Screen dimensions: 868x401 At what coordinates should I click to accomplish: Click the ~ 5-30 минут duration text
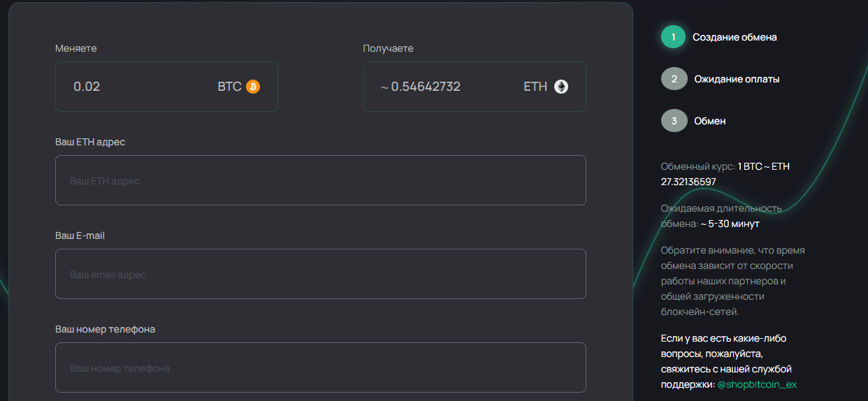click(x=730, y=224)
